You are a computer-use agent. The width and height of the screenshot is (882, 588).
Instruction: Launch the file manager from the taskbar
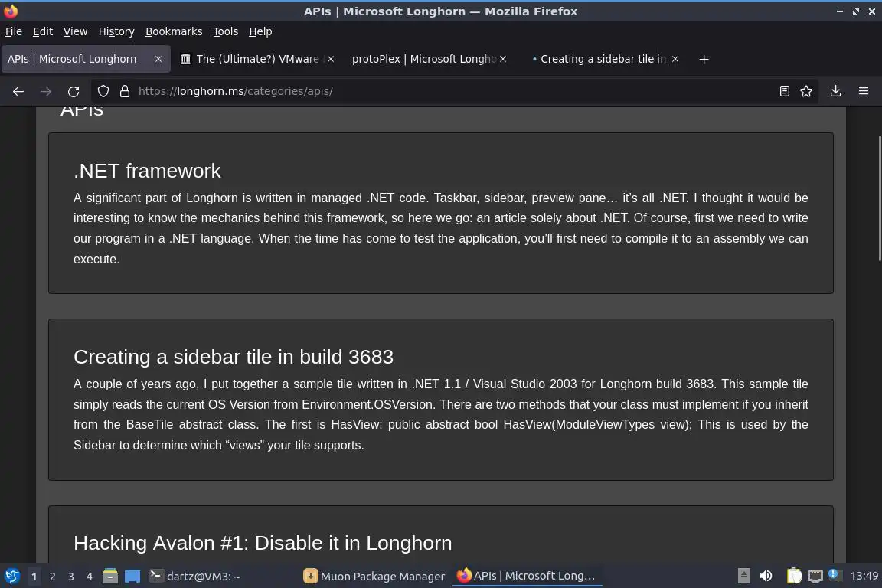coord(110,576)
